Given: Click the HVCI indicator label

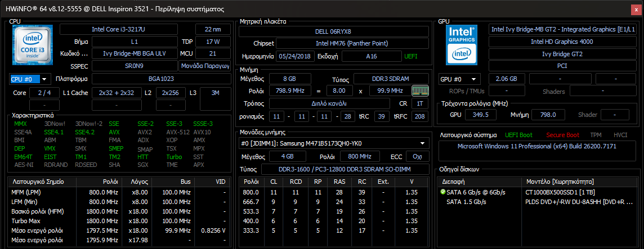Looking at the screenshot, I should click(620, 135).
